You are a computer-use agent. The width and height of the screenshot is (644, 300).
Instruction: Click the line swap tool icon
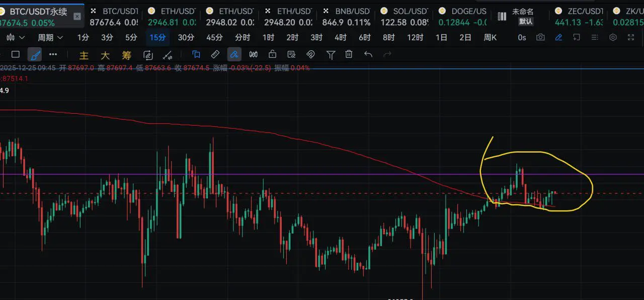tap(168, 55)
